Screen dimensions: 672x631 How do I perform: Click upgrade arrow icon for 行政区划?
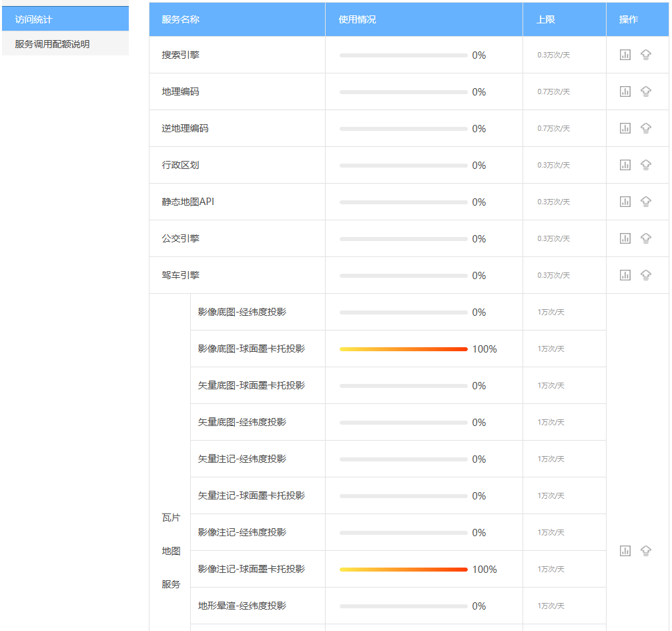[645, 165]
